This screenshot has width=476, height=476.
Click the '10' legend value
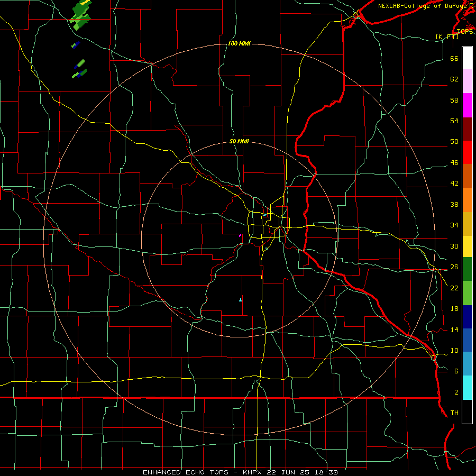(x=454, y=350)
